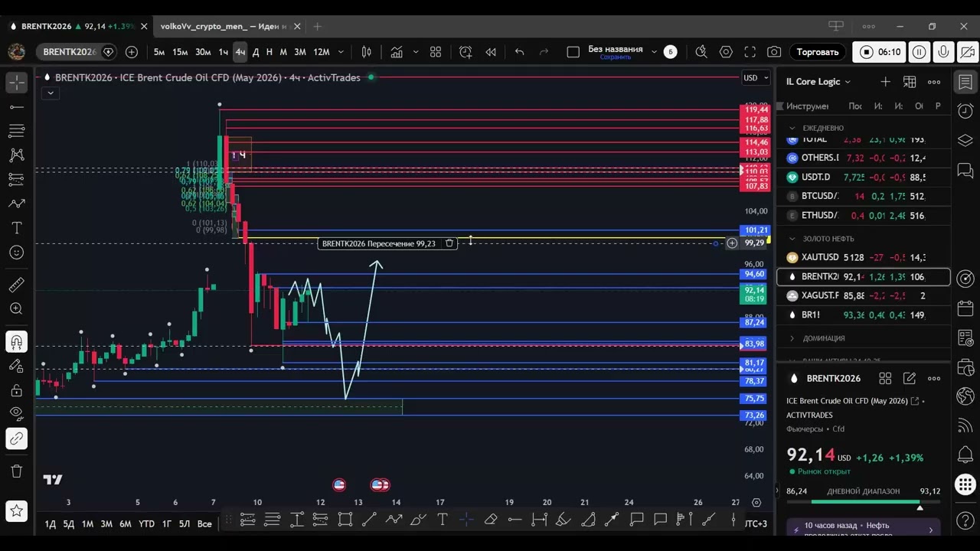
Task: Select the crosshair cursor tool
Action: pyautogui.click(x=16, y=82)
